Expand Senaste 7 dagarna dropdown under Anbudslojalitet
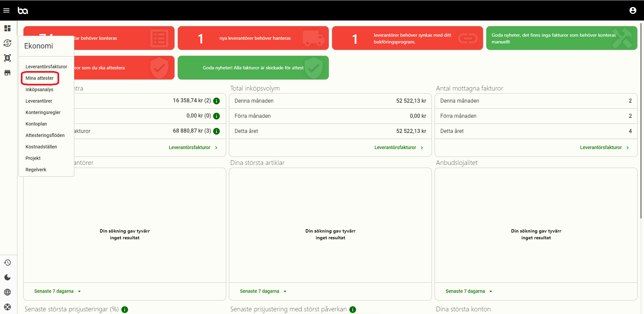This screenshot has height=314, width=644. pyautogui.click(x=469, y=291)
